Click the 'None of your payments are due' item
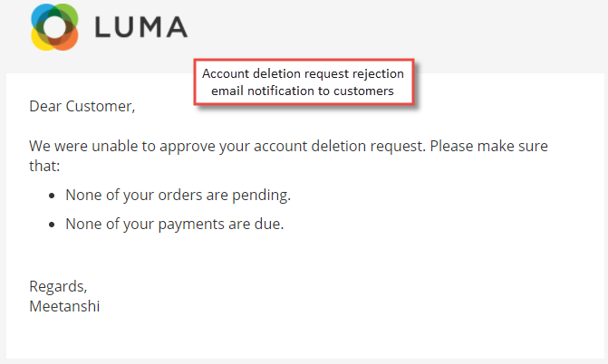This screenshot has width=608, height=364. (x=175, y=224)
